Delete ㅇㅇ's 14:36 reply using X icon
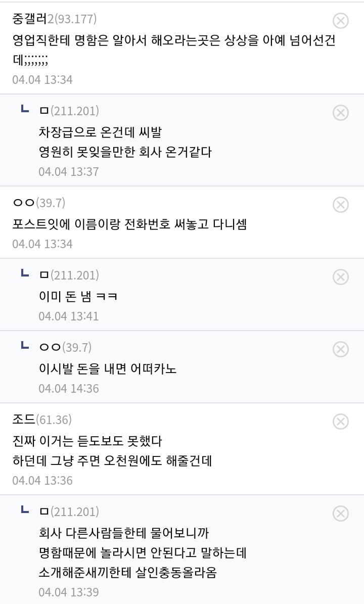364x604 pixels. tap(341, 349)
